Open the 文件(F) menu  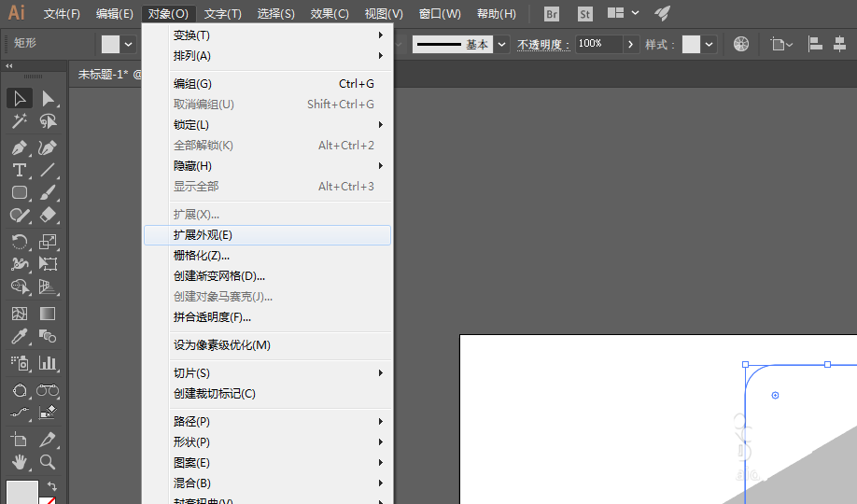click(x=62, y=14)
